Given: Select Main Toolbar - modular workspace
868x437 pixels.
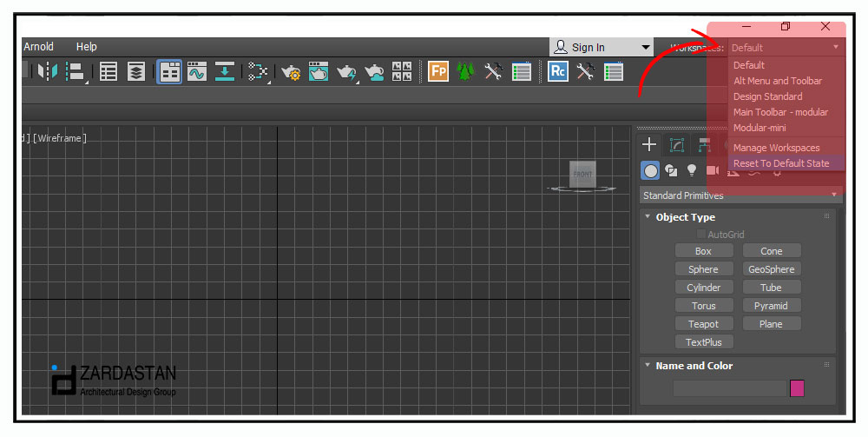Looking at the screenshot, I should click(780, 112).
